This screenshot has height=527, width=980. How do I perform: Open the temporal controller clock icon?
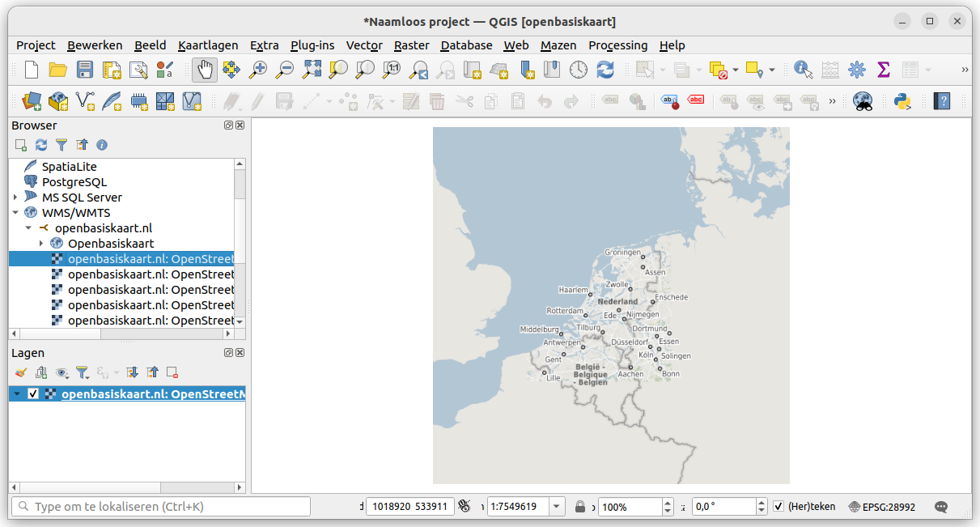click(x=579, y=70)
